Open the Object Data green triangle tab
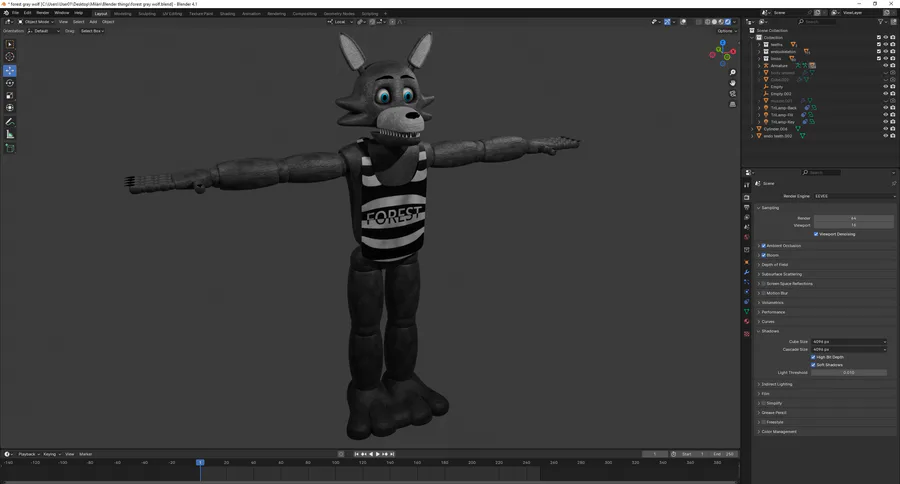Image resolution: width=900 pixels, height=484 pixels. (x=747, y=312)
